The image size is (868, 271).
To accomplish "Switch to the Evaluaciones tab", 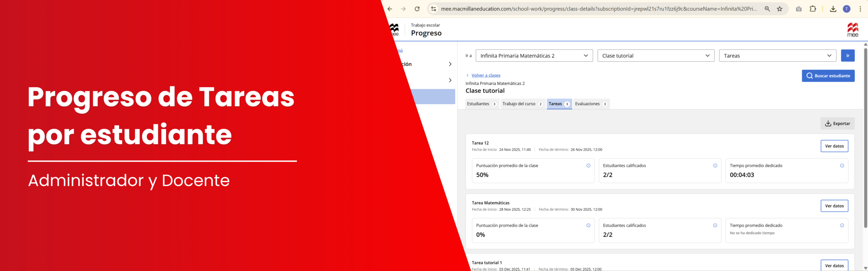I will tap(591, 104).
